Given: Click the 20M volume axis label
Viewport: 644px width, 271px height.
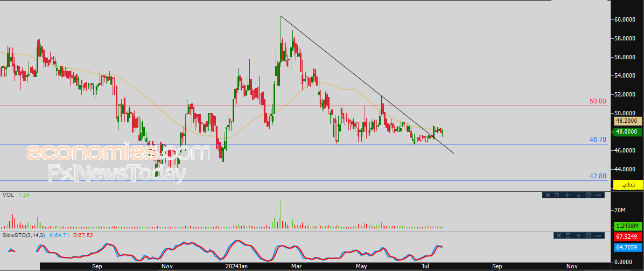Looking at the screenshot, I should tap(620, 211).
